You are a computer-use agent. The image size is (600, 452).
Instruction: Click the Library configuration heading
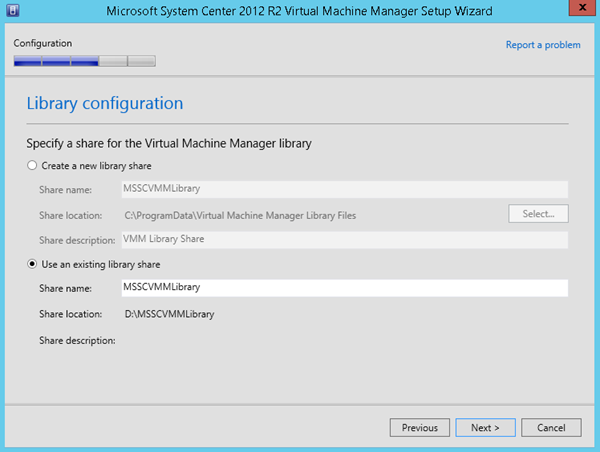click(105, 103)
